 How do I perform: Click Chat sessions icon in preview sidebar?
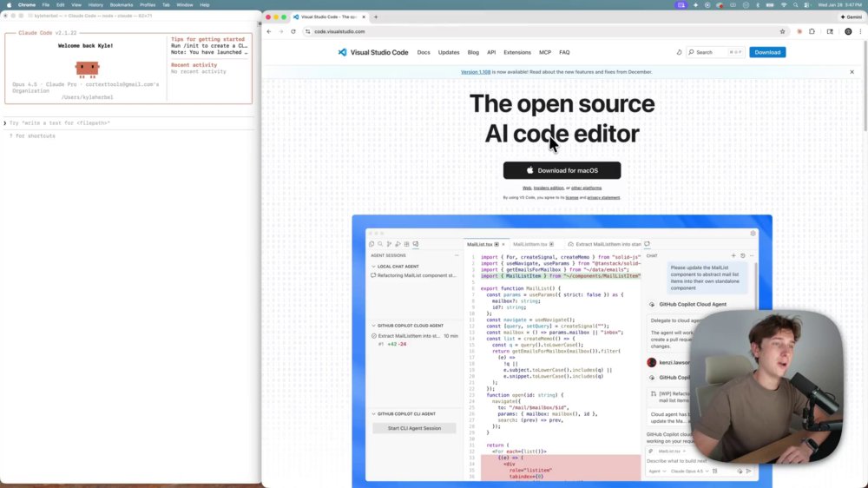click(416, 244)
